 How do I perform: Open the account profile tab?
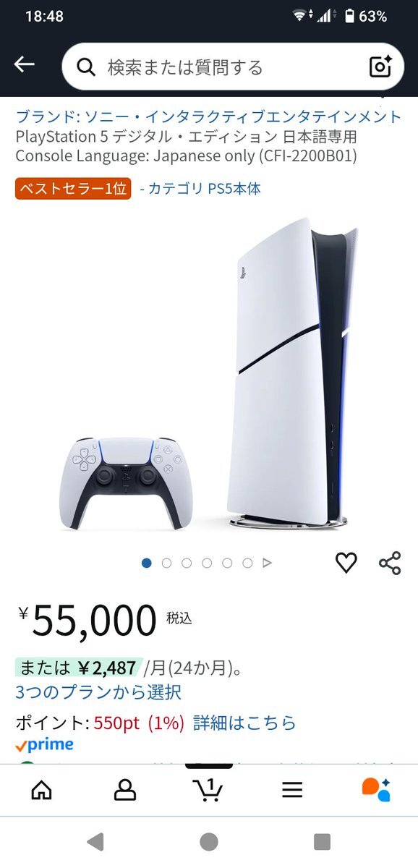coord(125,790)
